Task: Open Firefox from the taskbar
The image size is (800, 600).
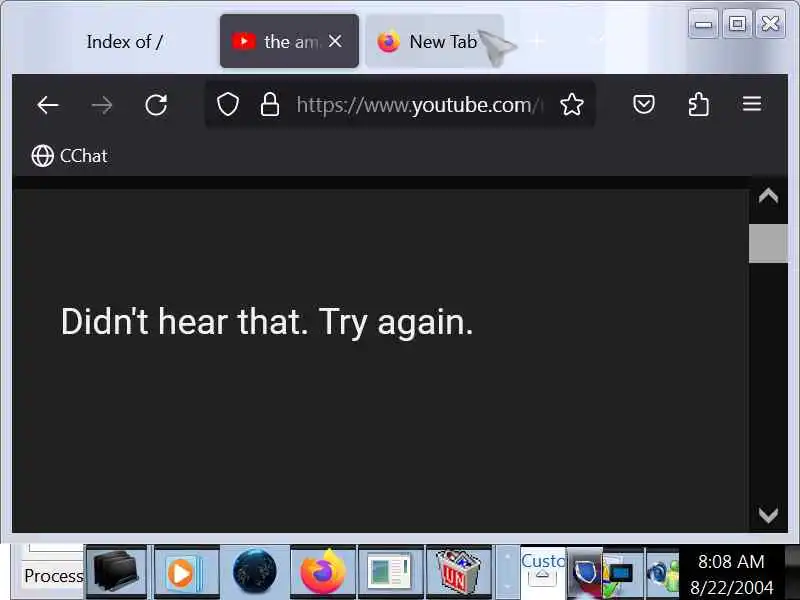Action: [x=322, y=571]
